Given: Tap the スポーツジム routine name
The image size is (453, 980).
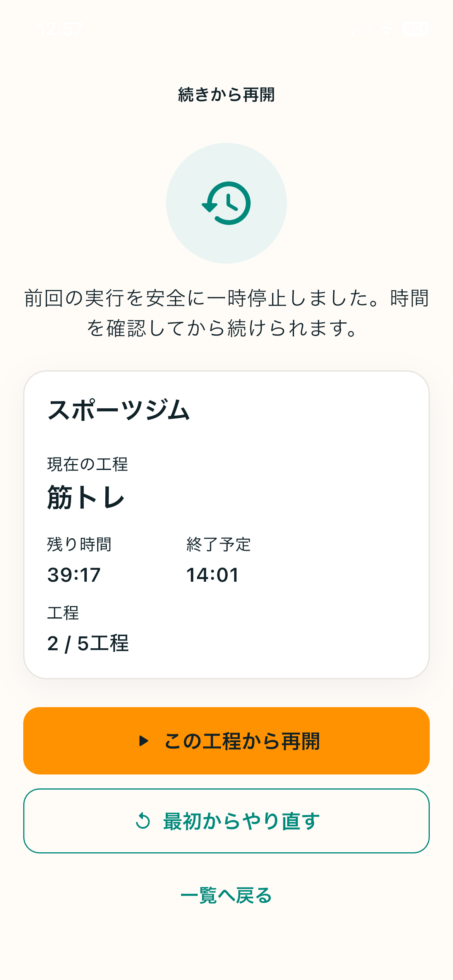Looking at the screenshot, I should (118, 410).
